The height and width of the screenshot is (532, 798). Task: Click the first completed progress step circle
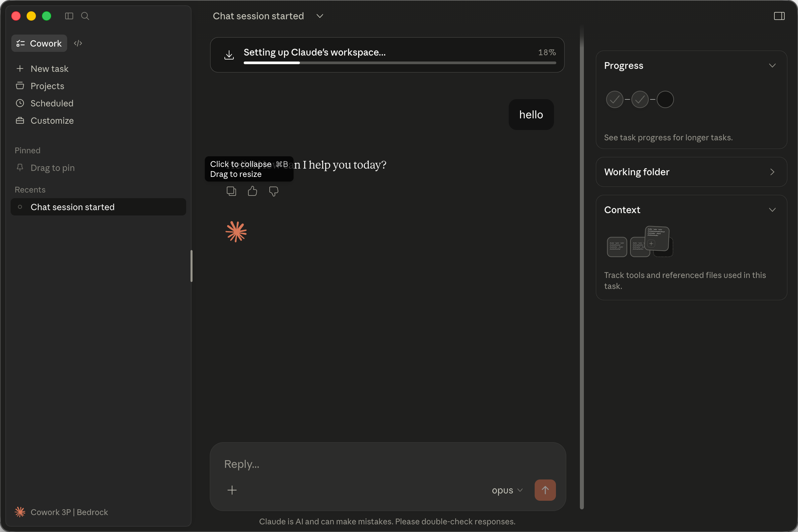point(614,99)
